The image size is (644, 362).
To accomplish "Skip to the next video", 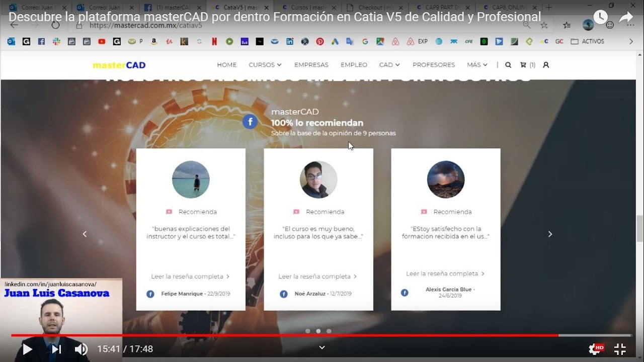I will click(x=56, y=349).
